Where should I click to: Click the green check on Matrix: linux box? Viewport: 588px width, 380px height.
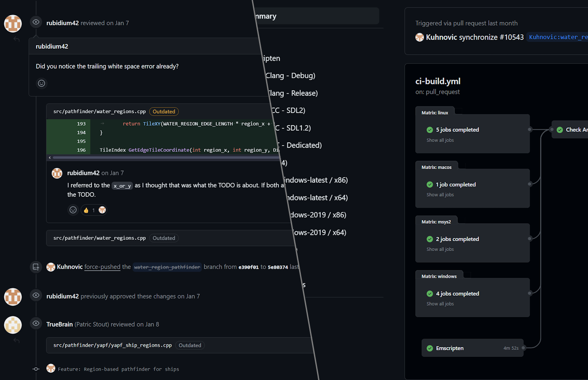point(430,129)
